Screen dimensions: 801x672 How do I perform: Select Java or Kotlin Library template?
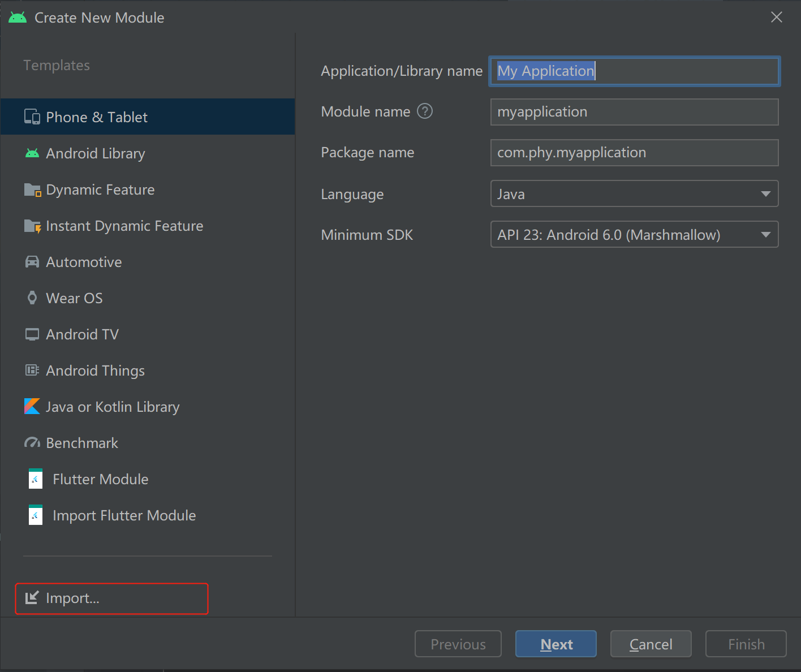click(148, 406)
